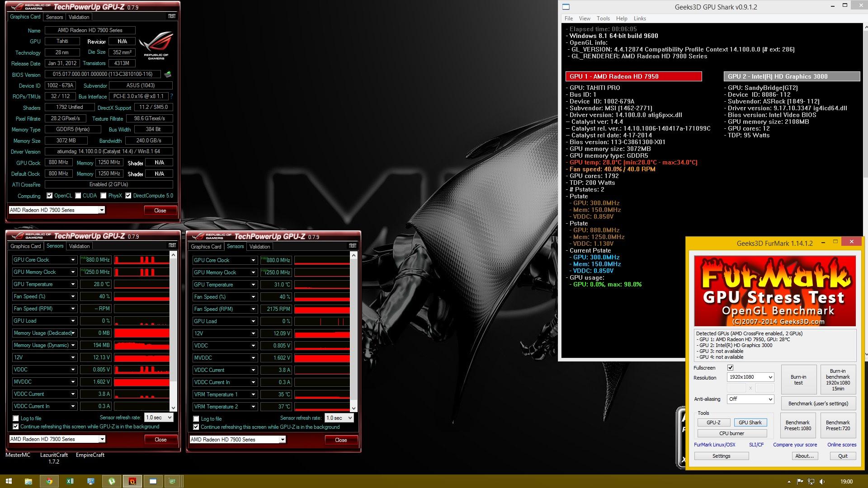Click the GPU Shark window vertical scrollbar
Image resolution: width=868 pixels, height=488 pixels.
point(866,190)
